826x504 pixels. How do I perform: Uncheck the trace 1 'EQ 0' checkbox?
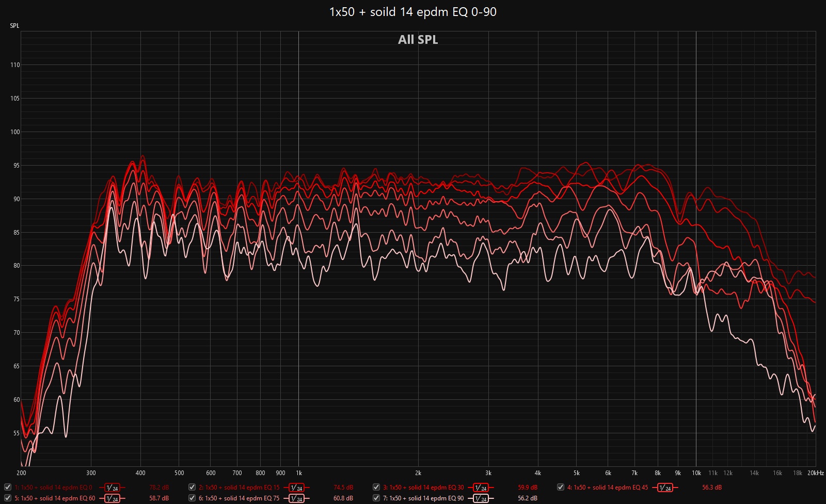click(8, 487)
